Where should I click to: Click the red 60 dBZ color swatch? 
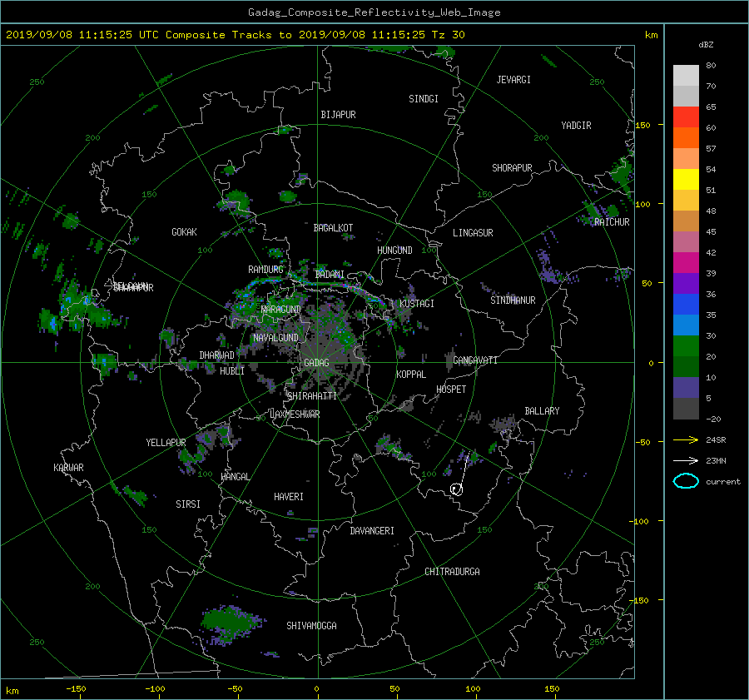tap(686, 117)
